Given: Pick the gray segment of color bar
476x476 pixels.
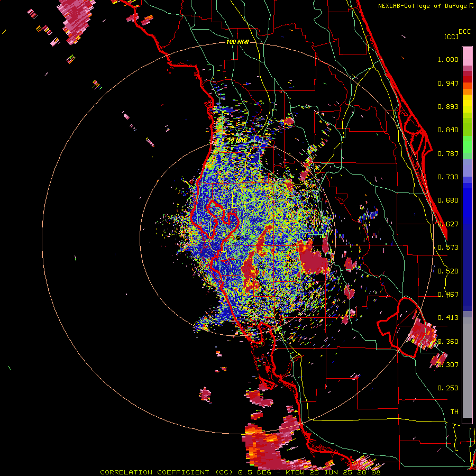Looking at the screenshot, I should [467, 368].
